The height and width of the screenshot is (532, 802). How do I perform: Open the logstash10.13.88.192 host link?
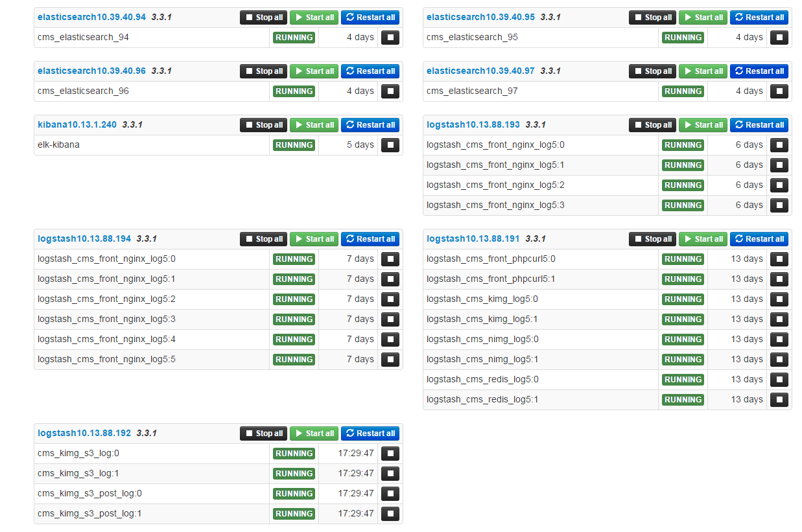[x=84, y=433]
